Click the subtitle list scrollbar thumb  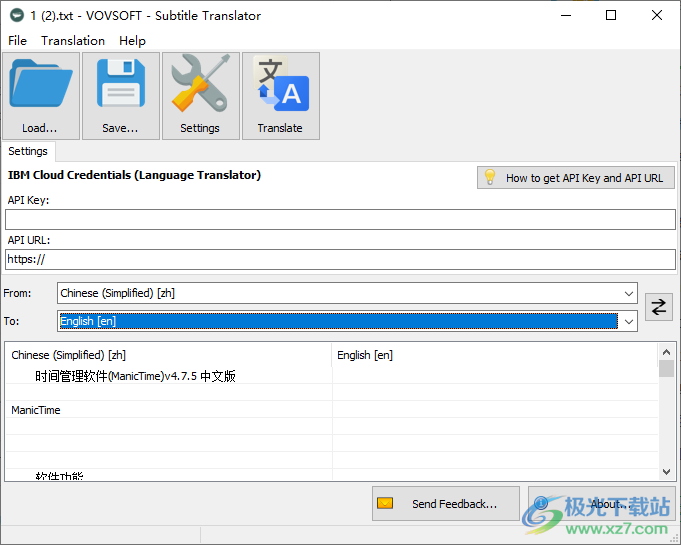(x=666, y=368)
